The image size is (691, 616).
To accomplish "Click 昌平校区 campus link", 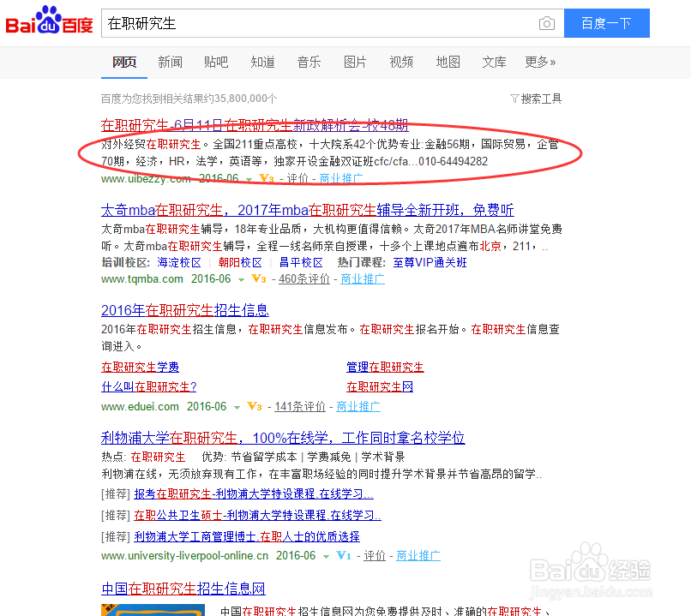I will pos(302,263).
